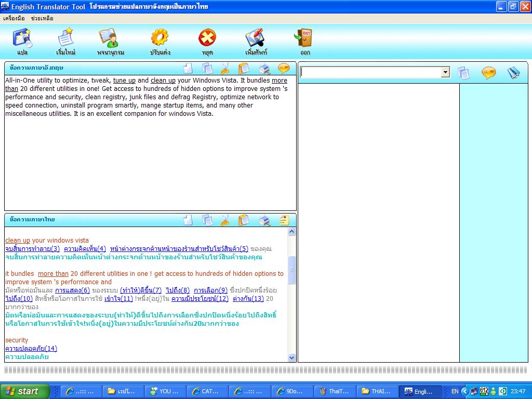
Task: Click the clock showing 23:47
Action: tap(518, 391)
